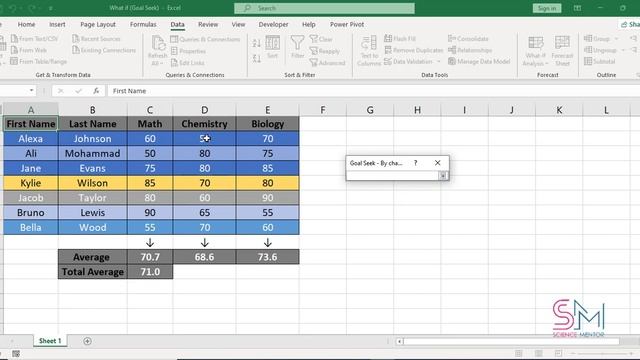Screen dimensions: 640x360
Task: Open Relationships dialog
Action: (x=470, y=50)
